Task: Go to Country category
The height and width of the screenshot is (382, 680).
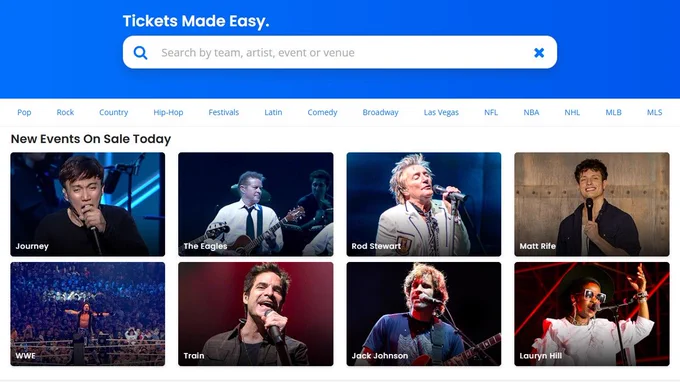Action: (x=114, y=112)
